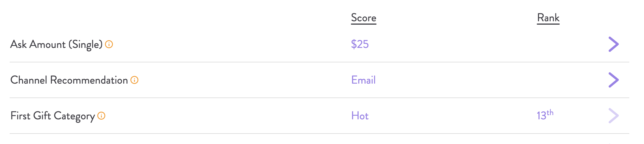Open Channel Recommendation details via its chevron

point(613,80)
